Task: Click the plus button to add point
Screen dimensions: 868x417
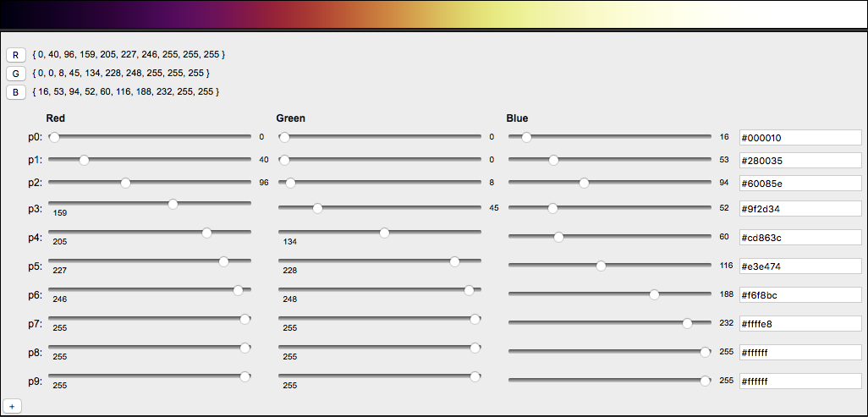Action: pyautogui.click(x=13, y=406)
